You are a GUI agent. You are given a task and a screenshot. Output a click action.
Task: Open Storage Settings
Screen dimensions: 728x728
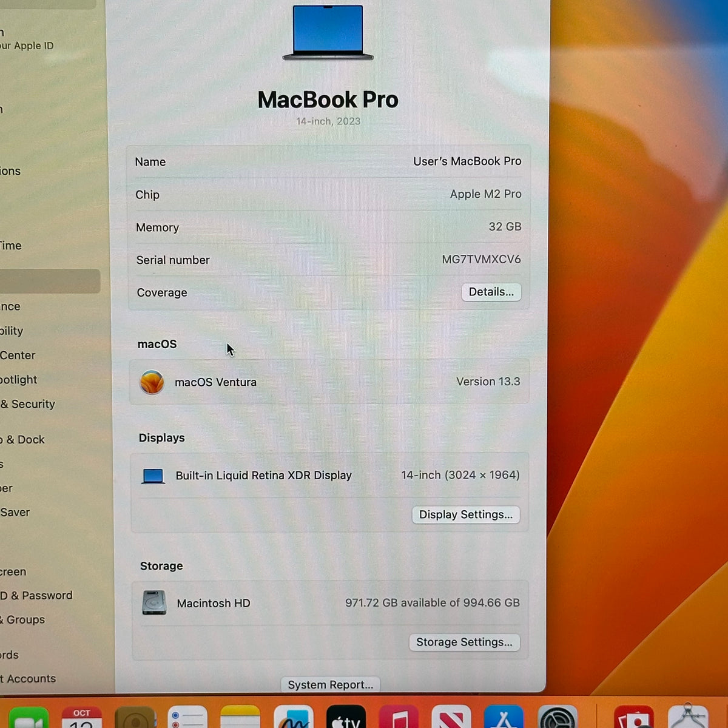(464, 642)
